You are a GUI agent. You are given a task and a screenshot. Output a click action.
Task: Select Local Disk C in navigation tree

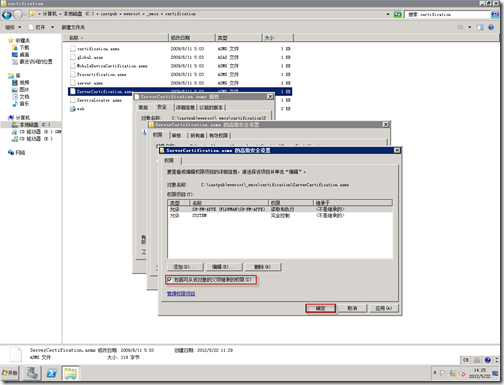(31, 125)
